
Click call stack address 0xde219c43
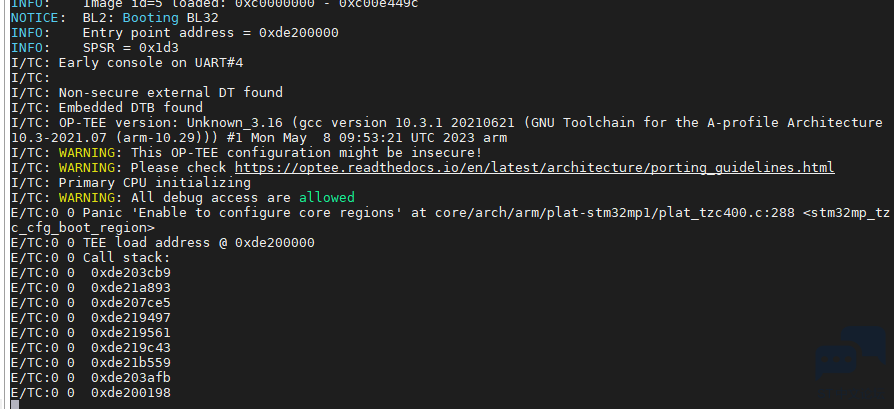(x=131, y=347)
